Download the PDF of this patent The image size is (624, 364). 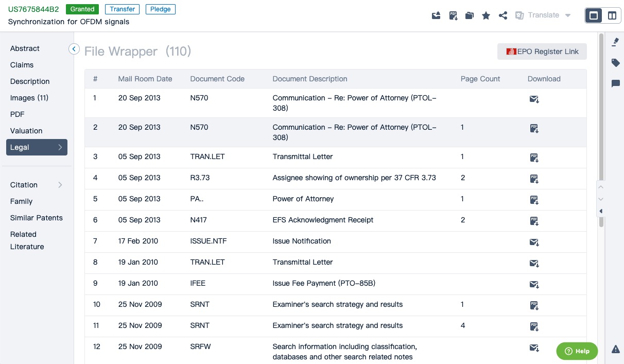click(453, 15)
